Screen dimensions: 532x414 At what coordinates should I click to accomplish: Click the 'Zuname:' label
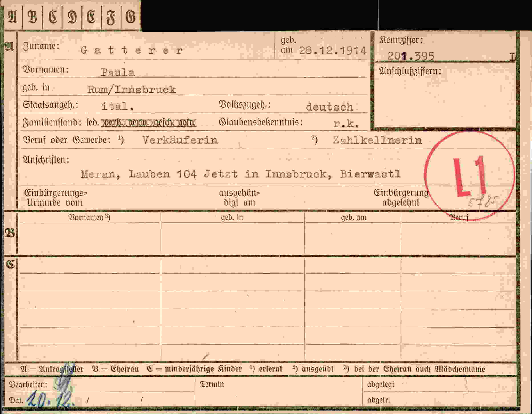click(x=41, y=46)
